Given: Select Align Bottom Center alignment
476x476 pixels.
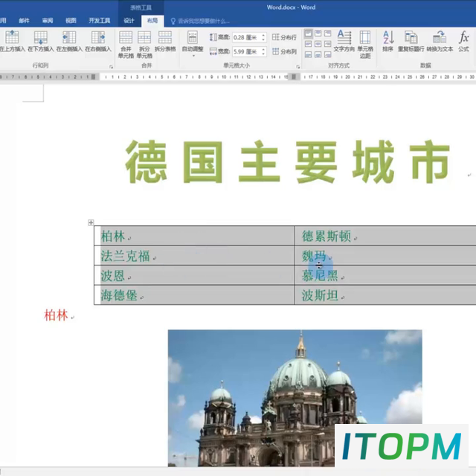Looking at the screenshot, I should pos(318,54).
